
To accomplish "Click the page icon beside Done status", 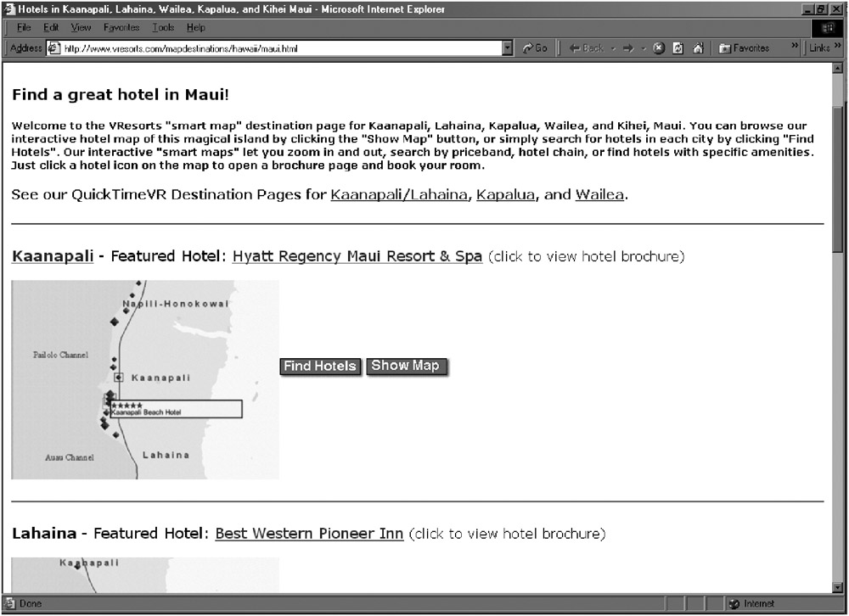I will 10,603.
